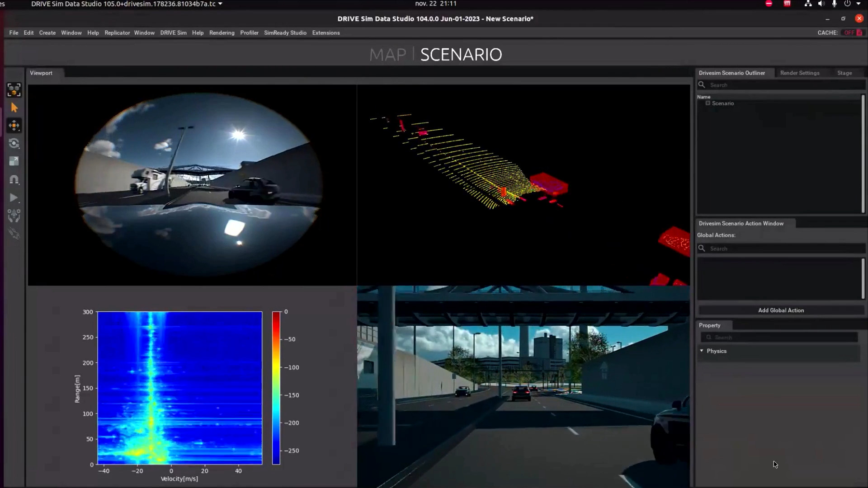Click the Add Global Action button
The image size is (868, 488).
[x=781, y=310]
